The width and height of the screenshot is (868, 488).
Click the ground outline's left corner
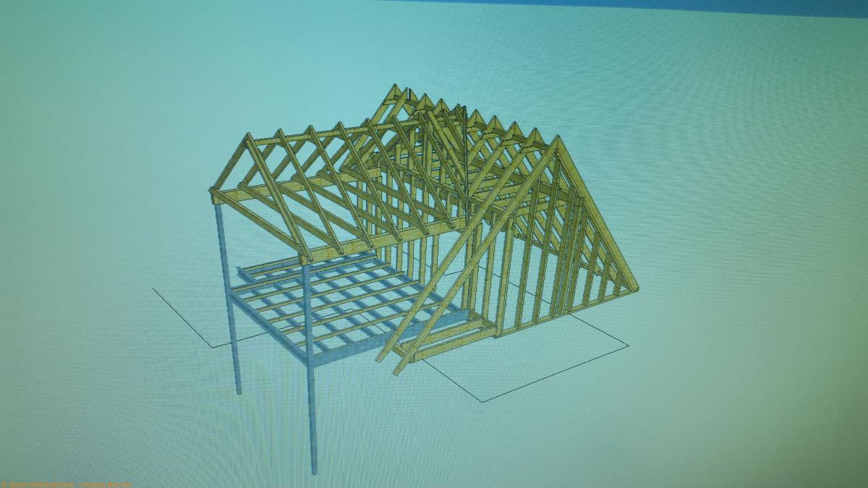point(154,289)
